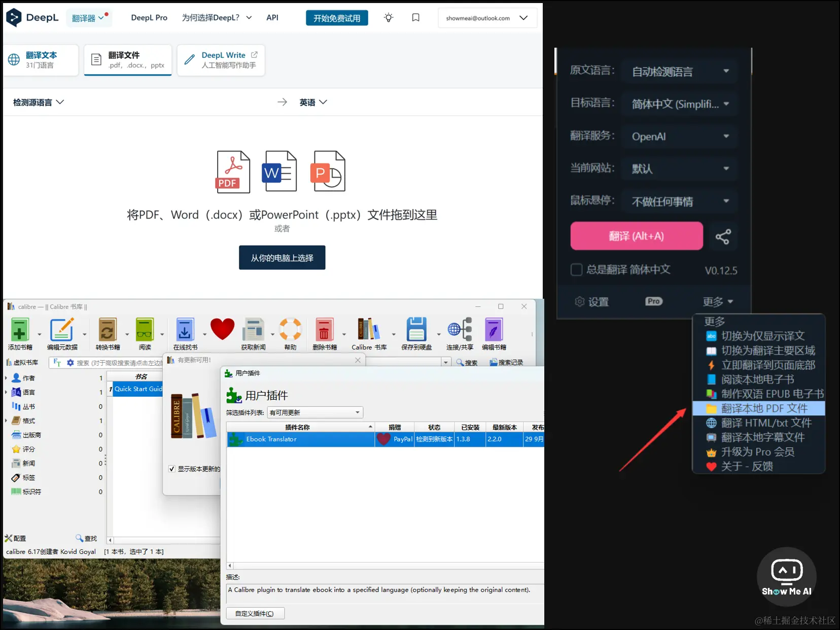The image size is (840, 630).
Task: Open plugin filter list 'updates available' combo box
Action: (x=316, y=412)
